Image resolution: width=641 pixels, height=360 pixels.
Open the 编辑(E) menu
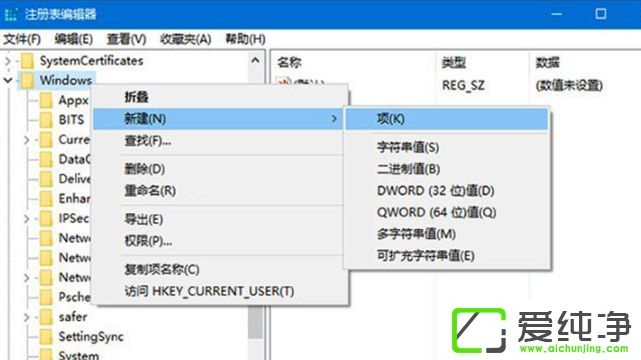(74, 39)
